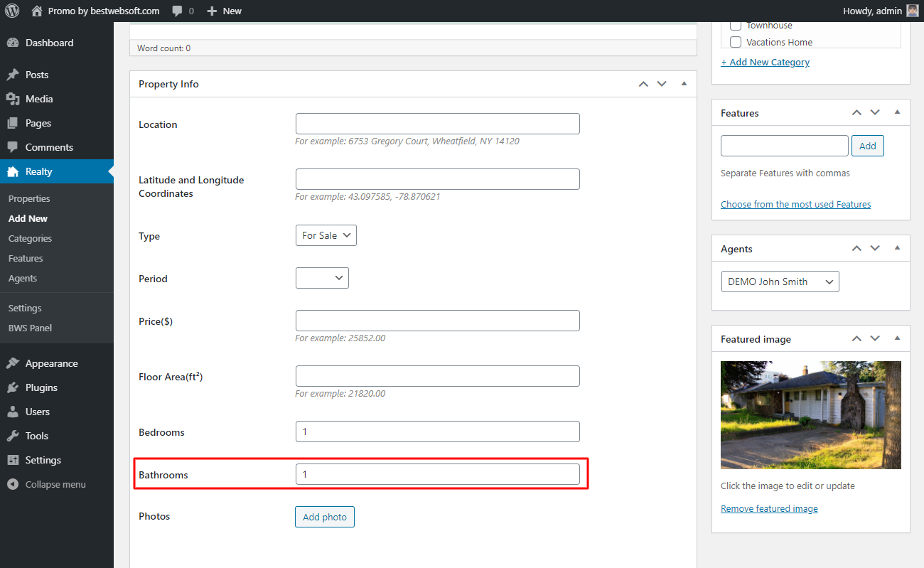Click the Collapse menu label
Image resolution: width=924 pixels, height=568 pixels.
55,484
